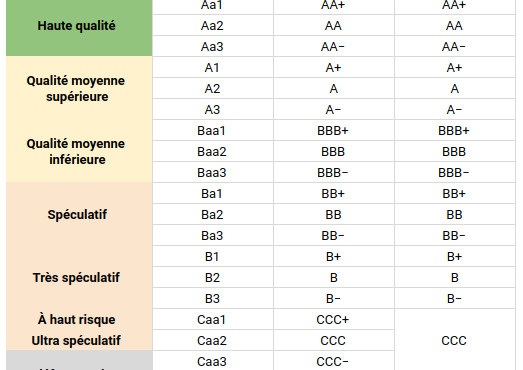Click the Caa2 rating cell
The image size is (523, 370).
tap(213, 341)
